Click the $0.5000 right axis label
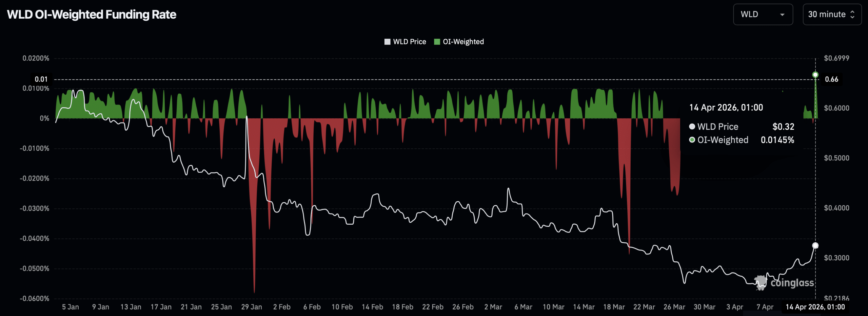 [837, 158]
